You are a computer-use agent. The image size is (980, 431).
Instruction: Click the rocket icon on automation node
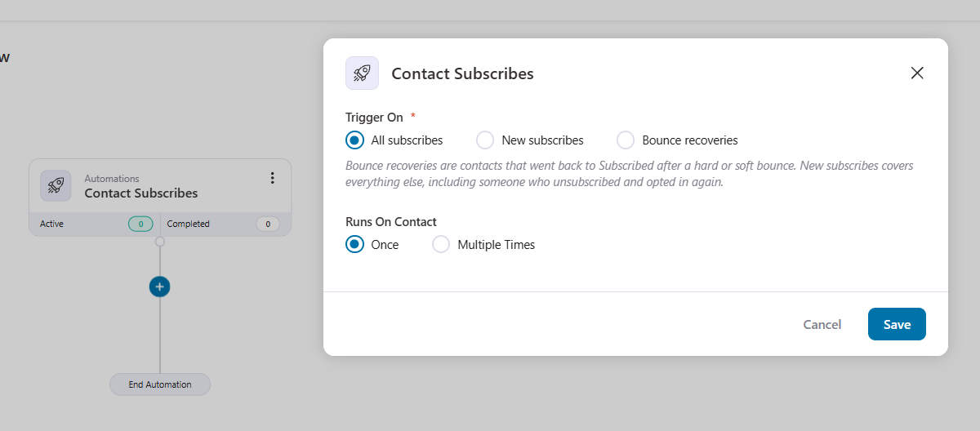click(x=56, y=185)
